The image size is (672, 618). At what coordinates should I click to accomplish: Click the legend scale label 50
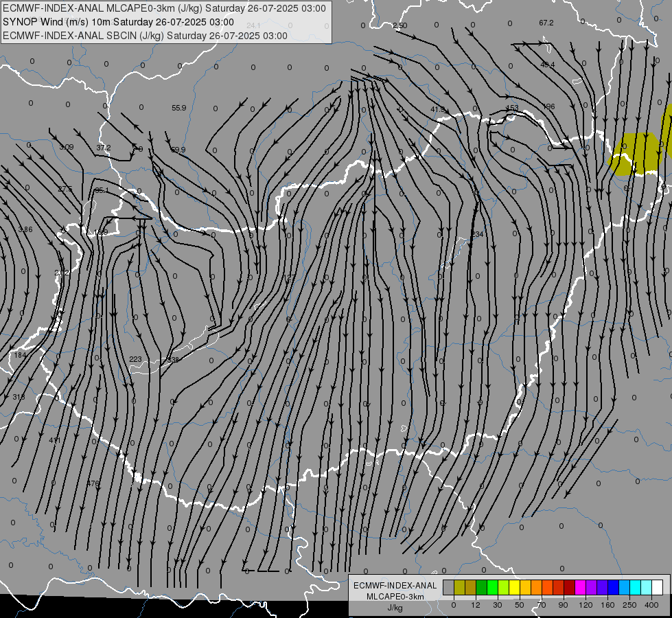click(x=519, y=605)
